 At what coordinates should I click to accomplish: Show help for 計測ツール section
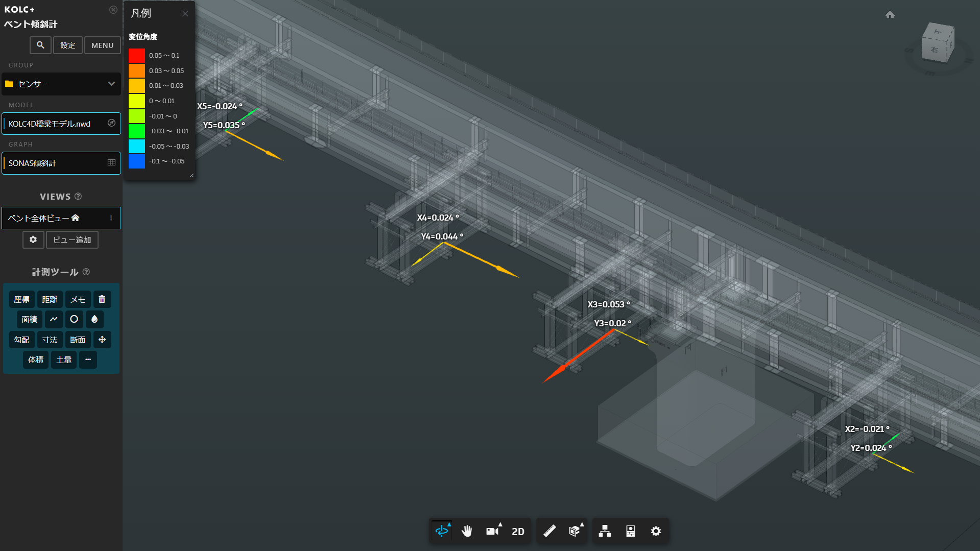[x=86, y=272]
